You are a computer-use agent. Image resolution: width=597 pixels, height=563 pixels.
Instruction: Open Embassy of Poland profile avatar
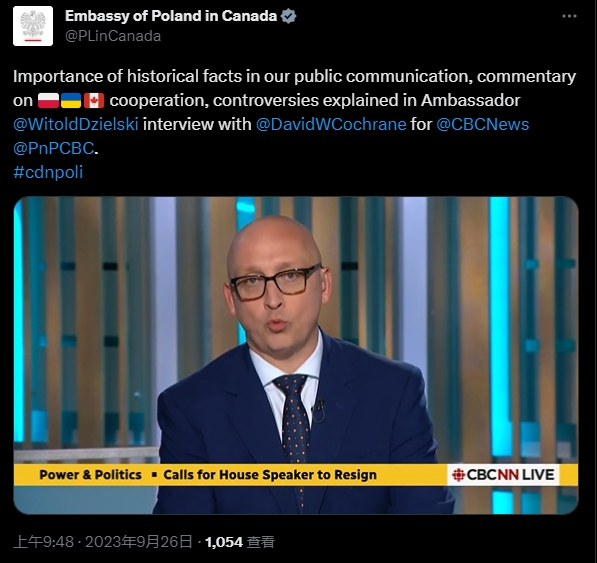[x=33, y=26]
